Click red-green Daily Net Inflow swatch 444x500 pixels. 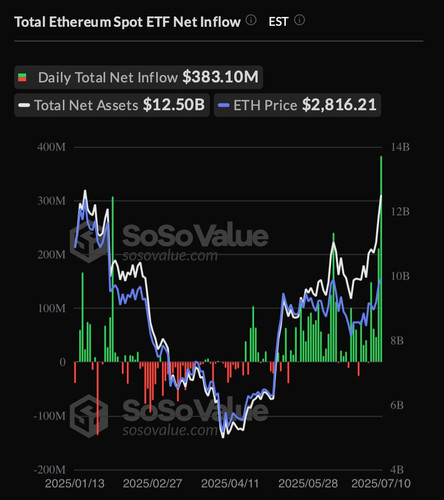22,77
